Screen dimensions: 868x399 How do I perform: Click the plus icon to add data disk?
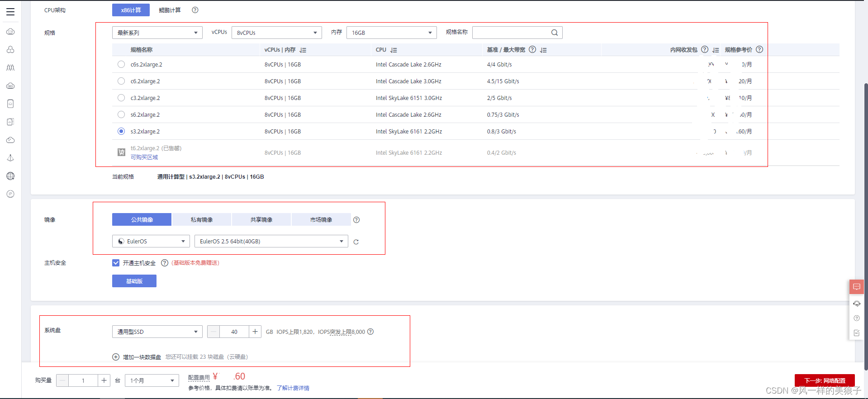pos(116,357)
